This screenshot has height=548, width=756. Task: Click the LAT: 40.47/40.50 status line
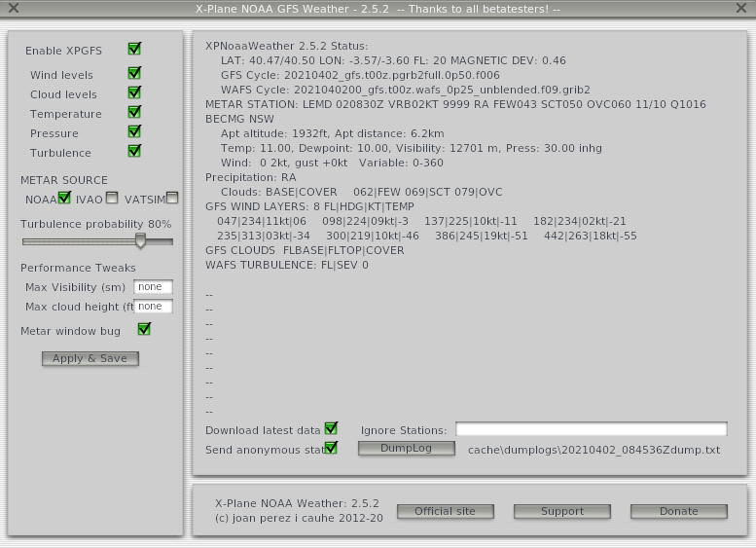click(393, 60)
